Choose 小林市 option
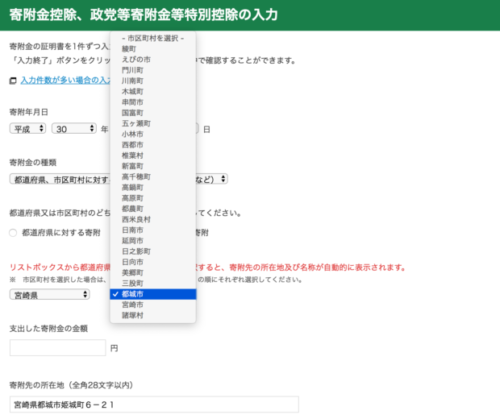 (x=153, y=134)
